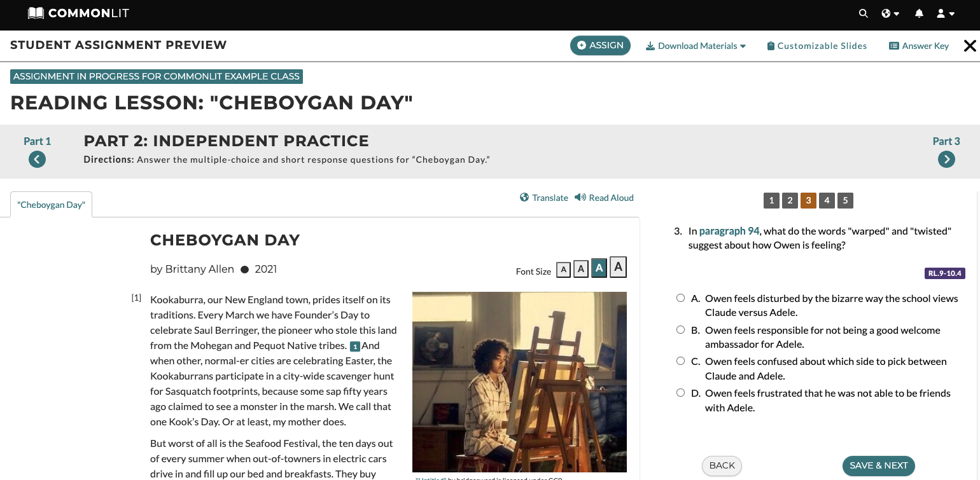Start Read Aloud audio
Viewport: 980px width, 480px height.
click(604, 198)
